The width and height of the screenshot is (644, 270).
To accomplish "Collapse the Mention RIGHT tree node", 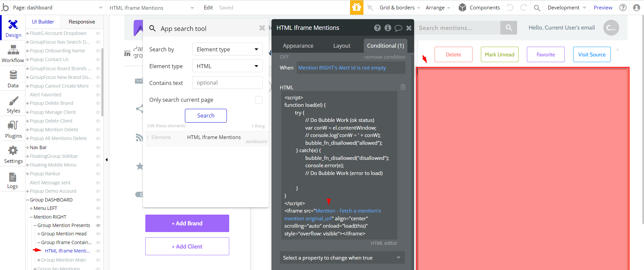I will click(x=31, y=217).
